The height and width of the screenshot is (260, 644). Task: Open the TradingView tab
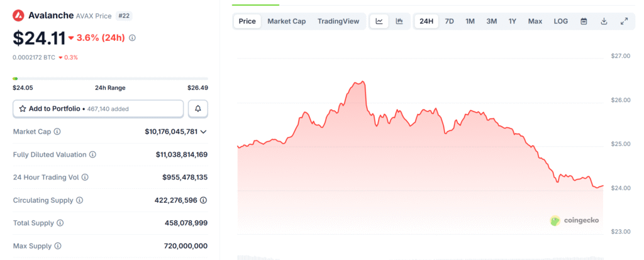(338, 21)
